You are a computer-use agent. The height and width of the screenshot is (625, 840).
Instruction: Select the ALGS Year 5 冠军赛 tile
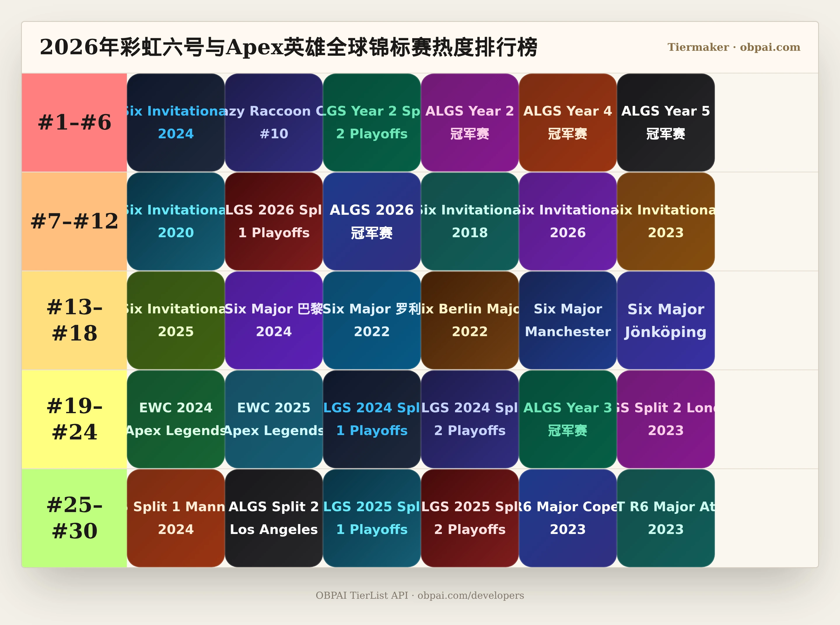click(x=666, y=123)
